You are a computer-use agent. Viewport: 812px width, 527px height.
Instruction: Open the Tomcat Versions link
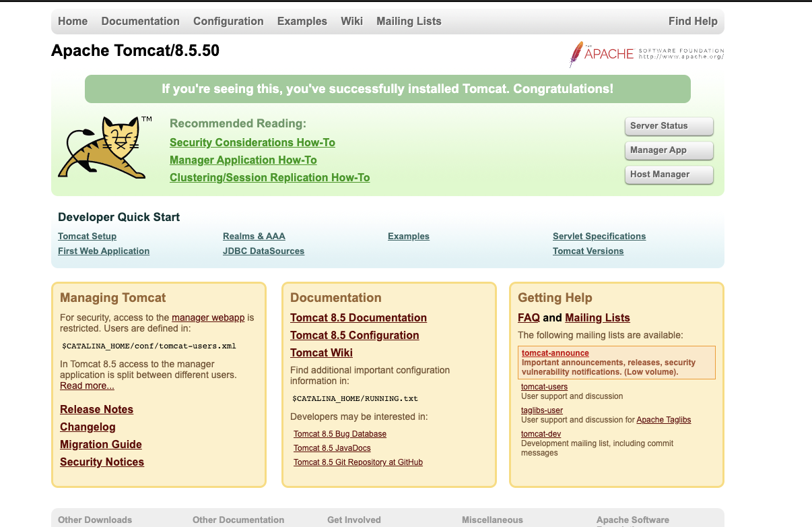click(588, 251)
